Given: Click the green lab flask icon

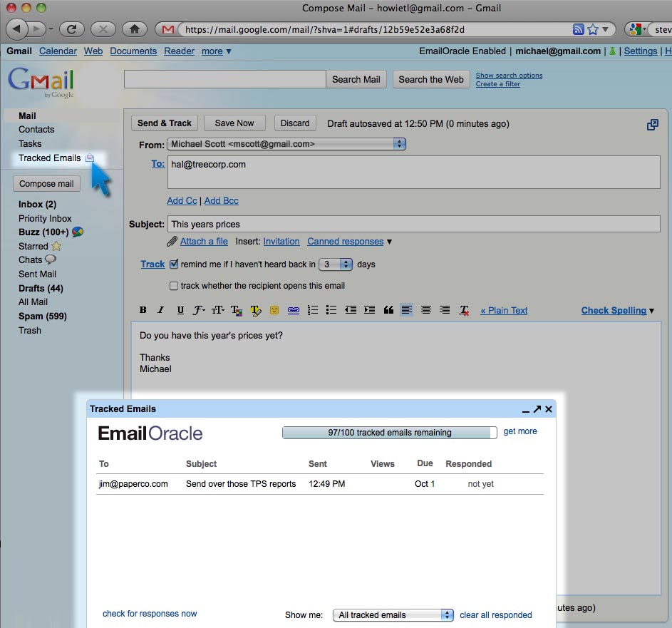Looking at the screenshot, I should pyautogui.click(x=612, y=51).
